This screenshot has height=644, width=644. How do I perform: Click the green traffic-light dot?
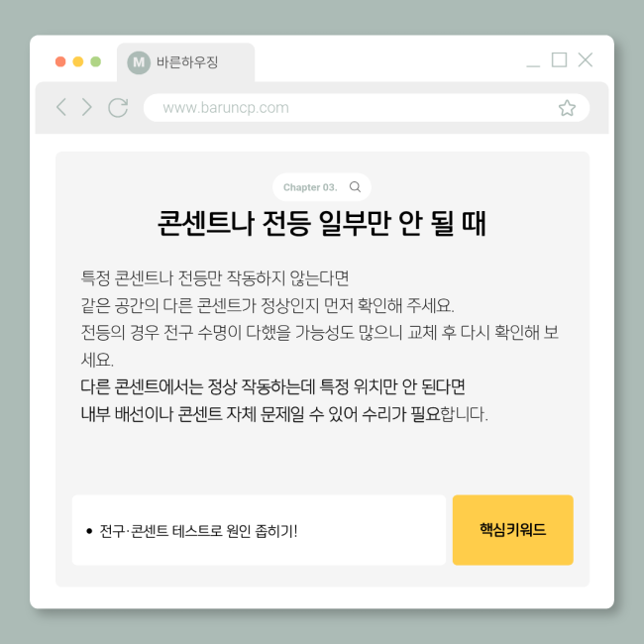point(96,61)
